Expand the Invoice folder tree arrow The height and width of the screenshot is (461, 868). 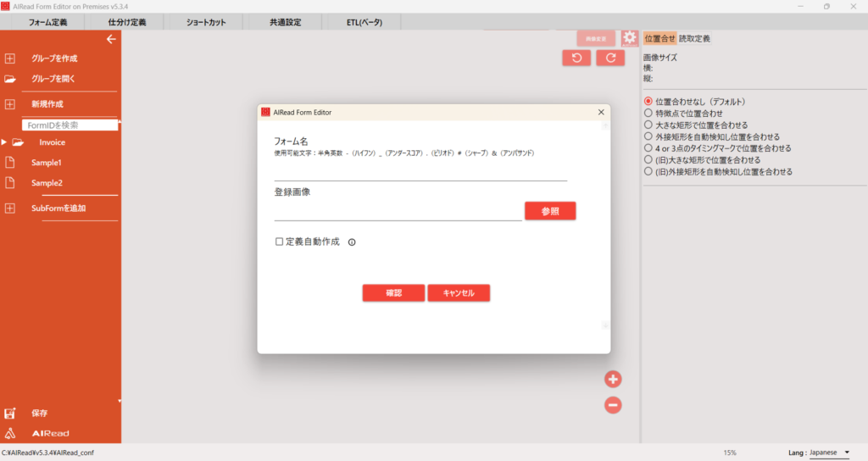[x=4, y=142]
